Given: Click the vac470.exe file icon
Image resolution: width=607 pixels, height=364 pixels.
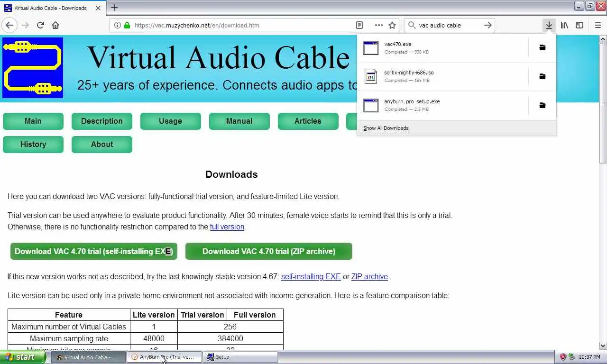Looking at the screenshot, I should tap(371, 48).
